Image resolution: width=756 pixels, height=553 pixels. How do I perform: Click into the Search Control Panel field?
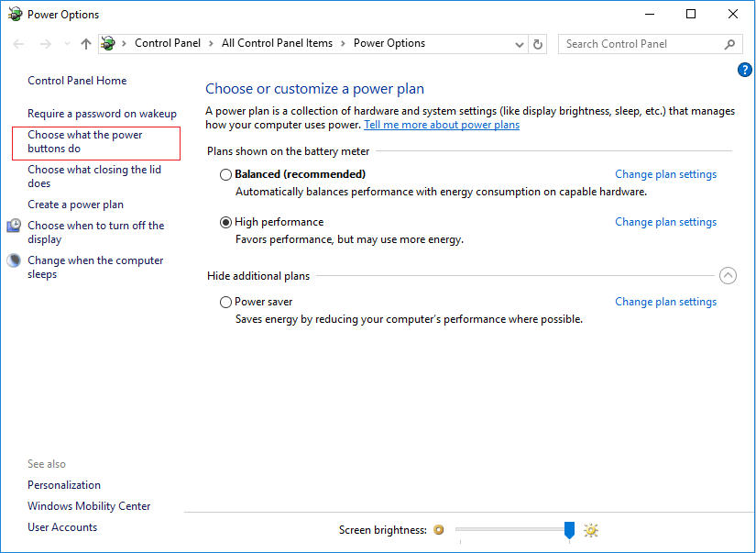[641, 44]
